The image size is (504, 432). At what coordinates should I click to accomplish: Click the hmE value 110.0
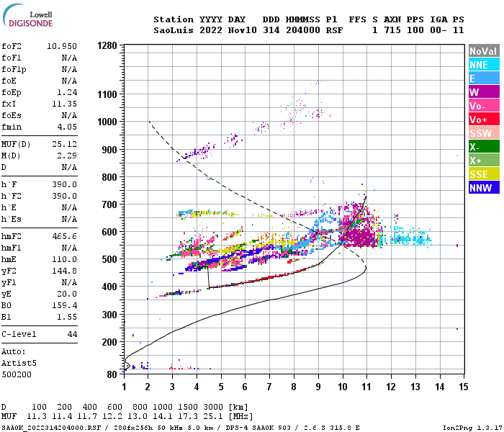[65, 259]
